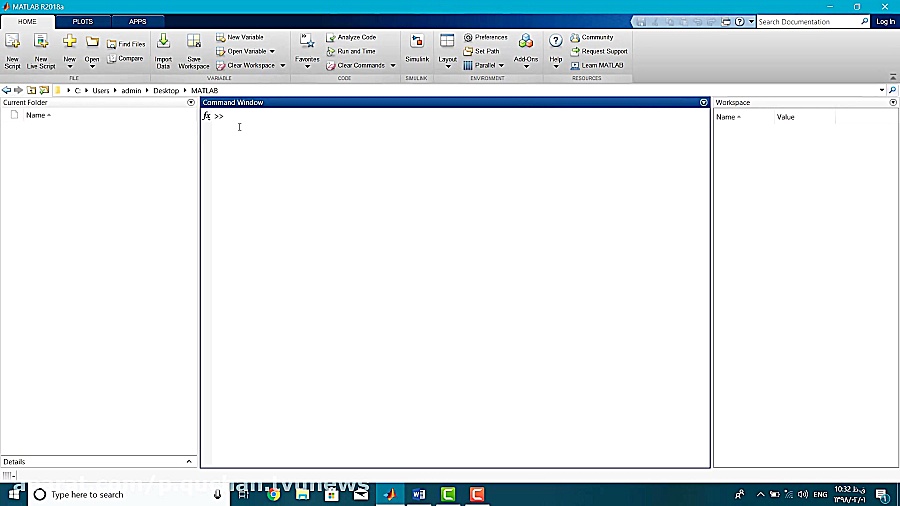Screen dimensions: 900x506
Task: Open Chrome from the taskbar
Action: [274, 495]
